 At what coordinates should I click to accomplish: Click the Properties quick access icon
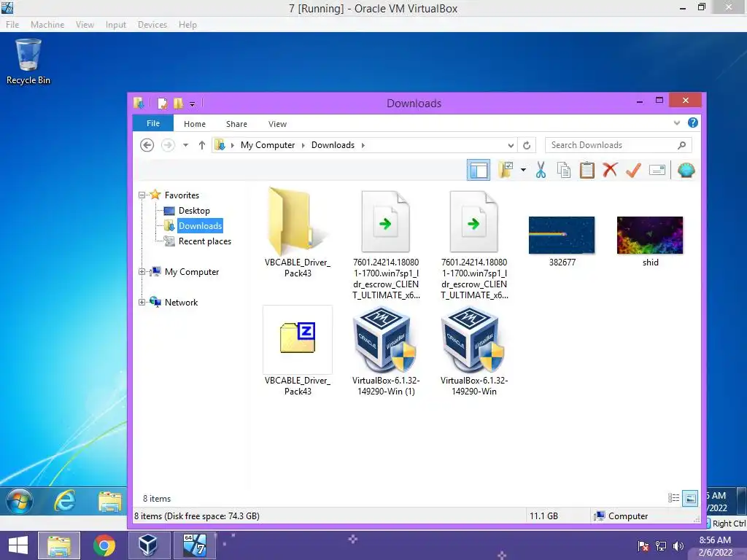[x=163, y=104]
